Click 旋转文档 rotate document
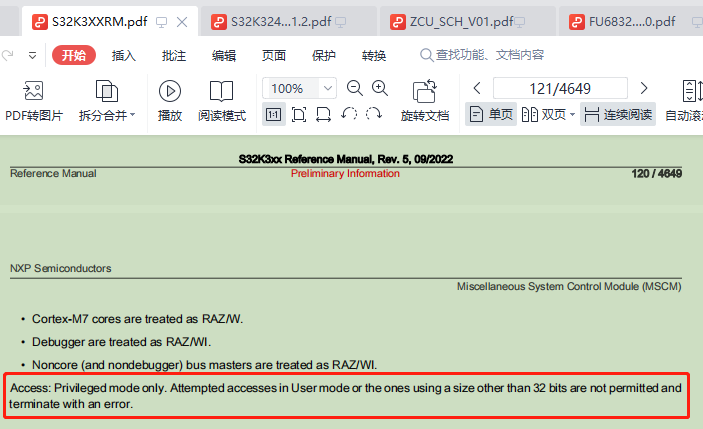The width and height of the screenshot is (703, 429). pyautogui.click(x=425, y=101)
